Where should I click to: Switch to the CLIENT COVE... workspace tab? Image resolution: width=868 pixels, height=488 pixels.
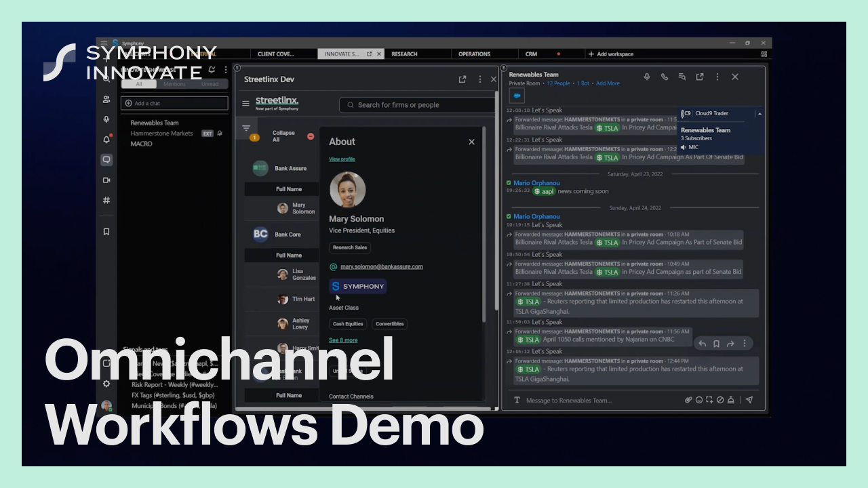[x=276, y=54]
